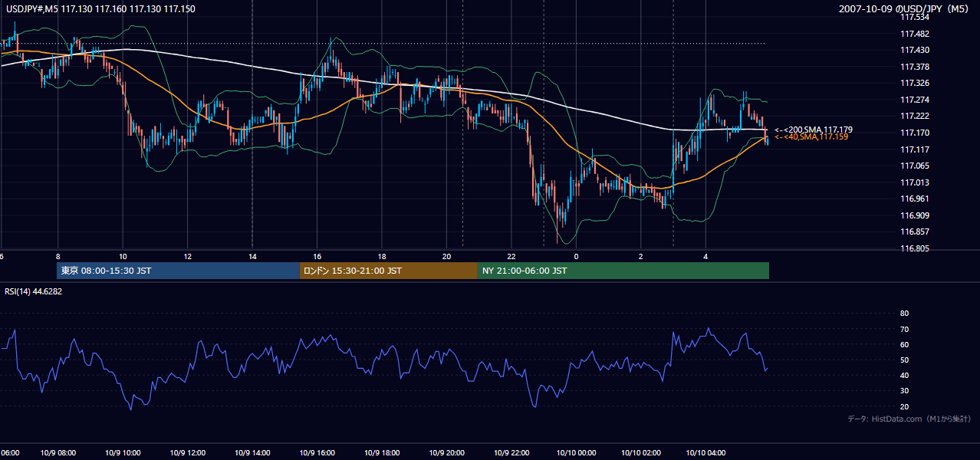
Task: Click the RSI scale value 70
Action: pyautogui.click(x=904, y=329)
